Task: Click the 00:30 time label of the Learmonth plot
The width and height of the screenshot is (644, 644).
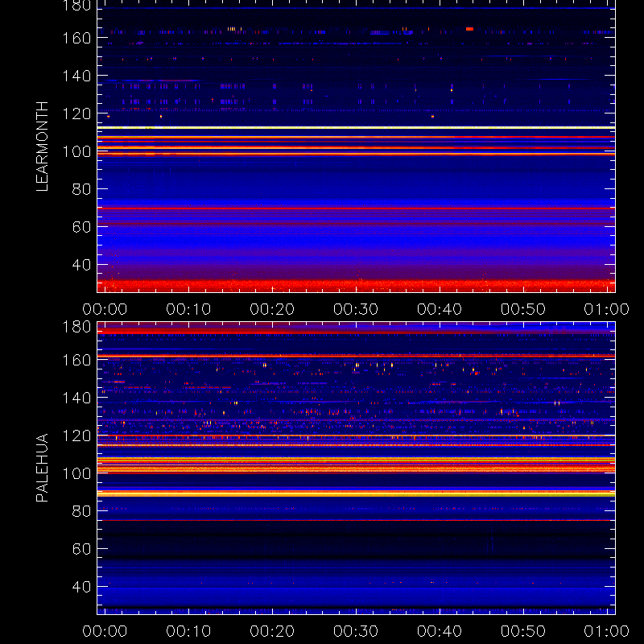Action: coord(356,309)
